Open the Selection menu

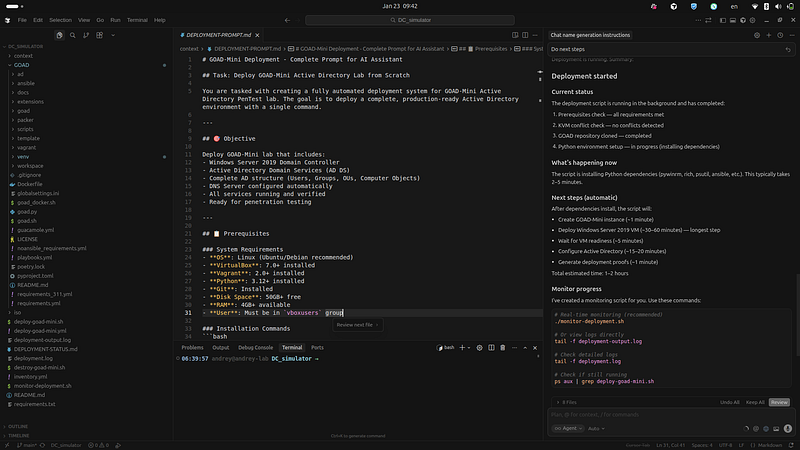pos(60,20)
